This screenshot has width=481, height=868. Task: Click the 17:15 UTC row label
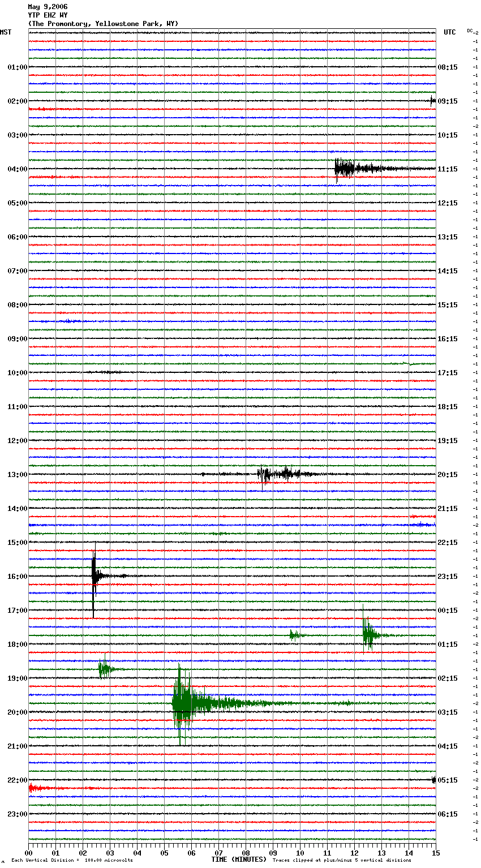click(448, 373)
